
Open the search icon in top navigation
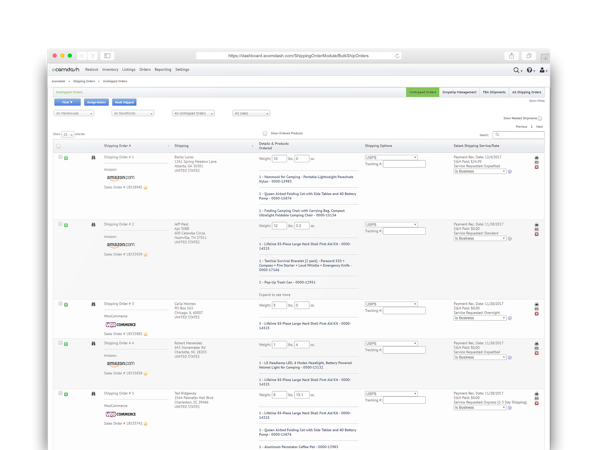[516, 70]
